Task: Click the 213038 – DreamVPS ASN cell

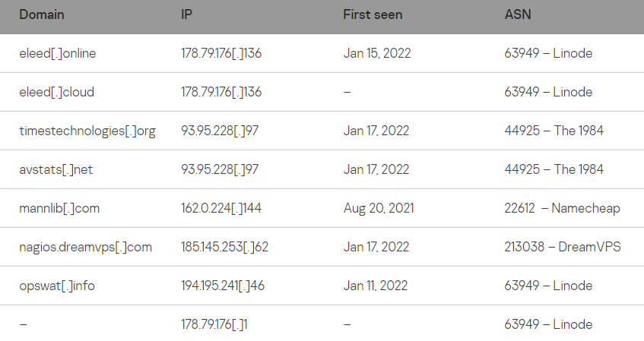Action: tap(562, 247)
